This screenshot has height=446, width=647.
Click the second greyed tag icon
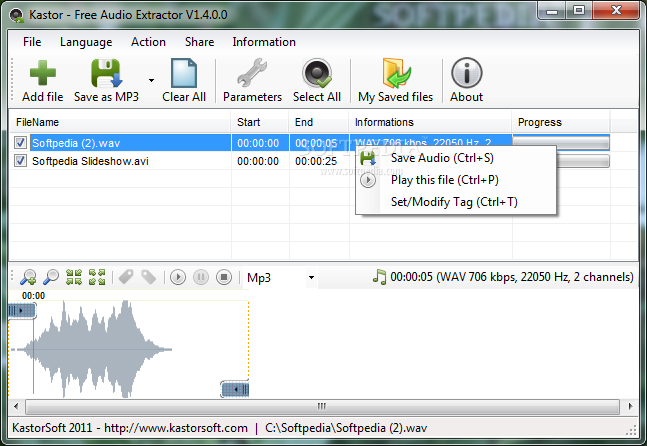[x=149, y=277]
